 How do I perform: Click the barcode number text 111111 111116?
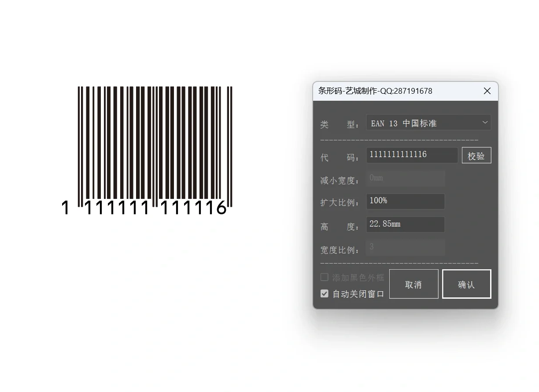point(155,207)
